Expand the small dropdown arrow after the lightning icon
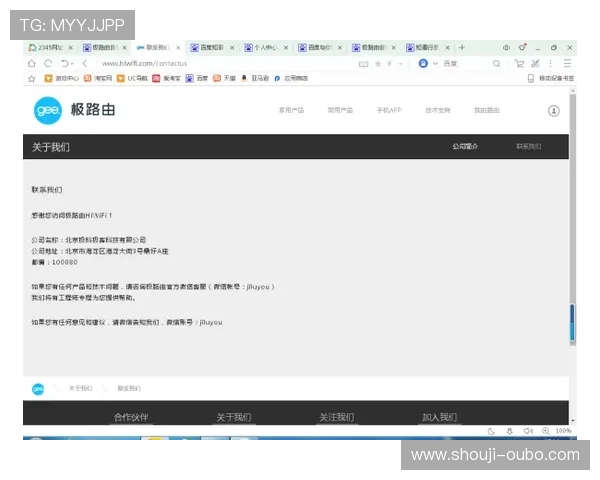 pos(401,64)
